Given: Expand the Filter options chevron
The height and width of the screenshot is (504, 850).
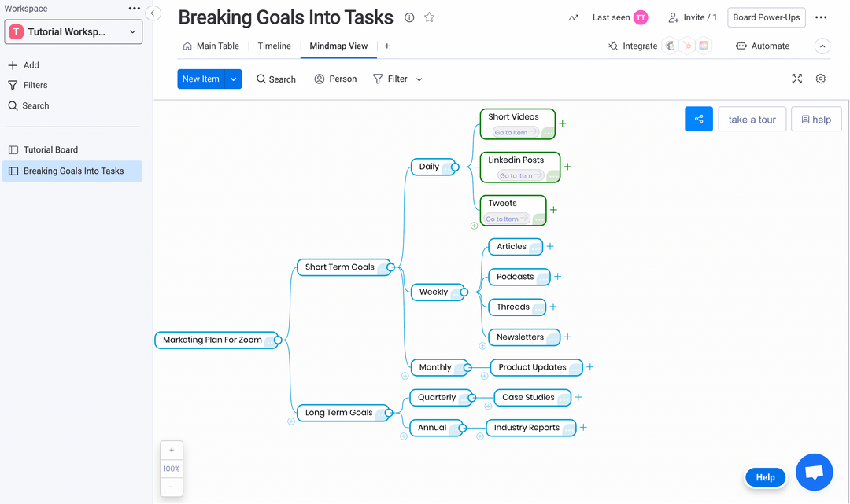Looking at the screenshot, I should 419,79.
